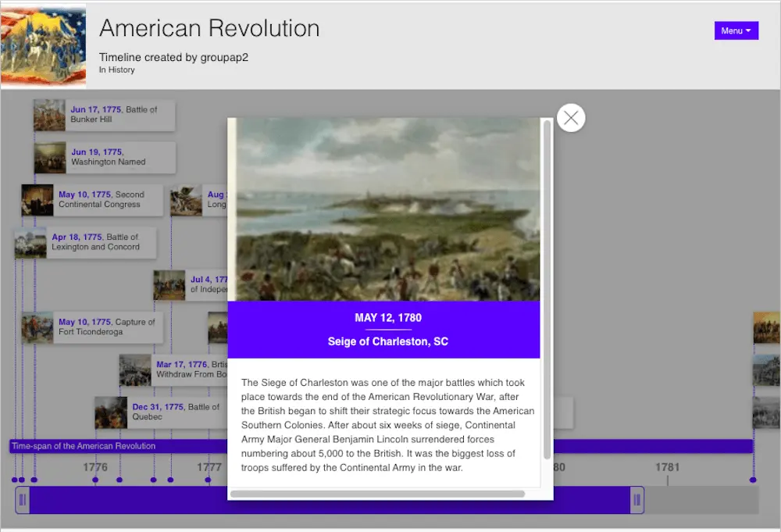Image resolution: width=781 pixels, height=532 pixels.
Task: Click the Battle of Quebec thumbnail
Action: coord(111,412)
